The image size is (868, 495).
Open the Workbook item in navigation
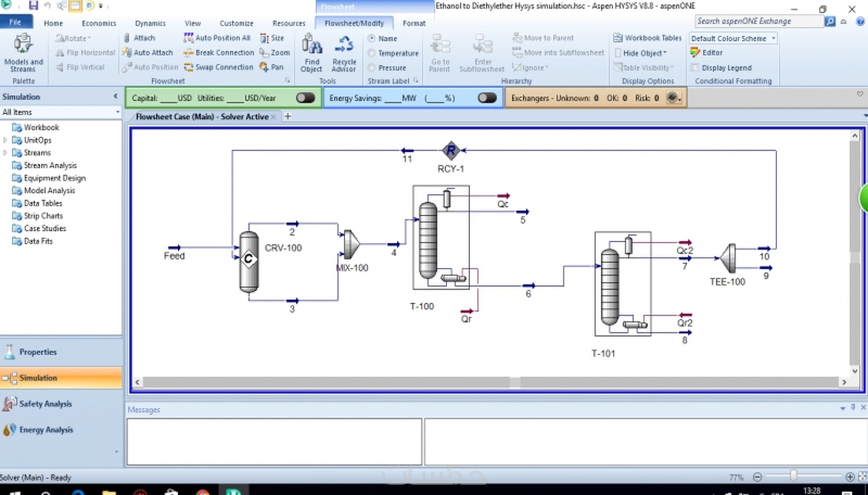[41, 127]
